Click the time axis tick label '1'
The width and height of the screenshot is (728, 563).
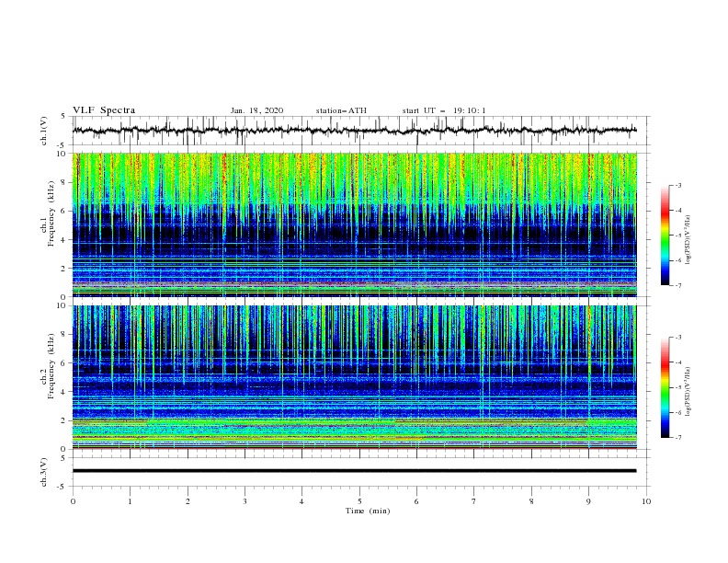point(130,501)
